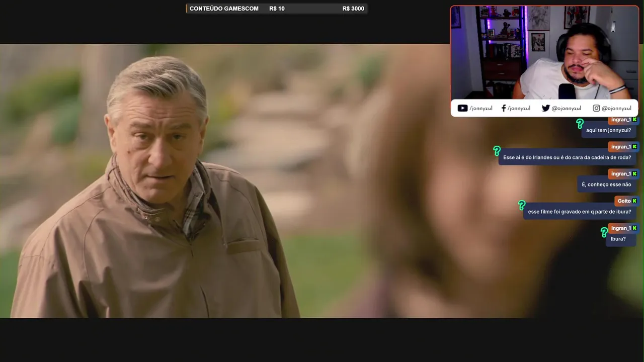Click the YouTube handle text /jonnyzul

pos(481,108)
